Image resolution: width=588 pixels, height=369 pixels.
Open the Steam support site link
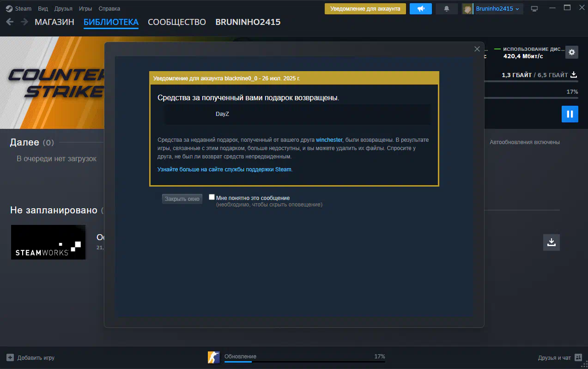pyautogui.click(x=224, y=169)
